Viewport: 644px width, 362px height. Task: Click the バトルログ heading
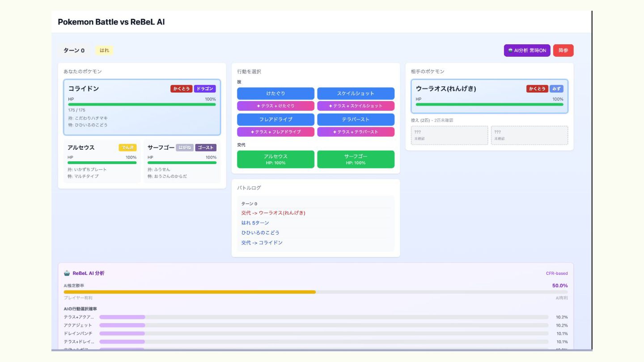(x=249, y=188)
